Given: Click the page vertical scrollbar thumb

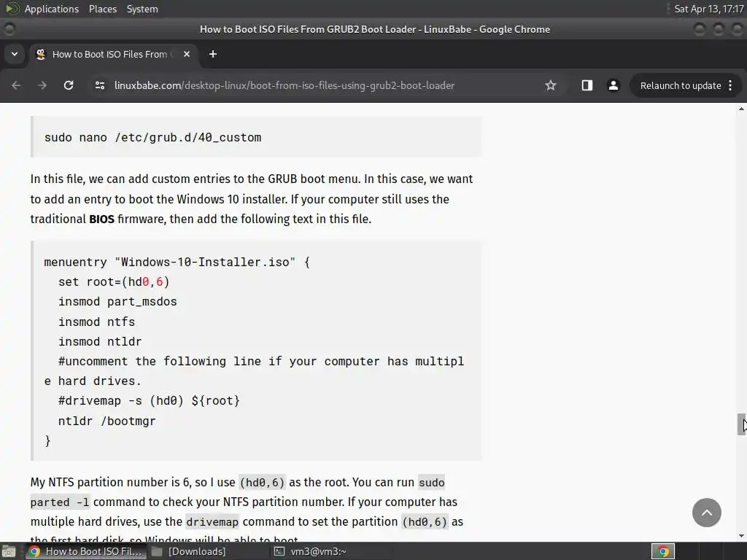Looking at the screenshot, I should [x=741, y=424].
